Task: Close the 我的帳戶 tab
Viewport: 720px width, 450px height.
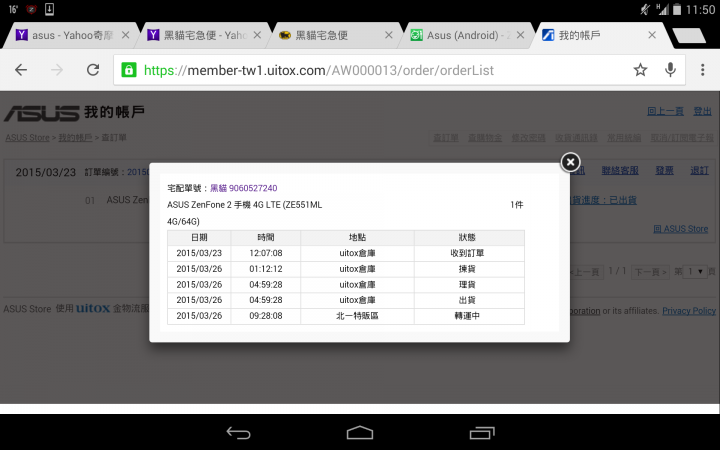Action: coord(652,35)
